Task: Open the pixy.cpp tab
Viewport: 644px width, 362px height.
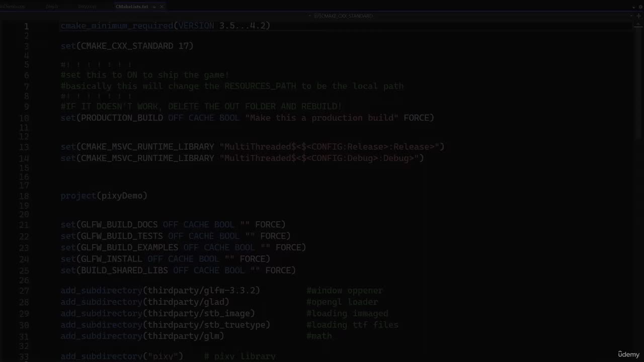Action: click(87, 7)
